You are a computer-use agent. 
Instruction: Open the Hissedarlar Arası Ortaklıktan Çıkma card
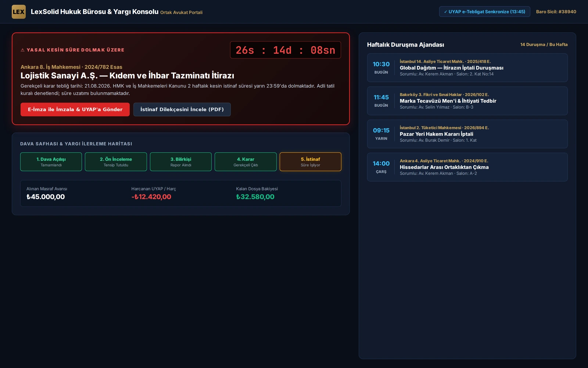coord(467,167)
